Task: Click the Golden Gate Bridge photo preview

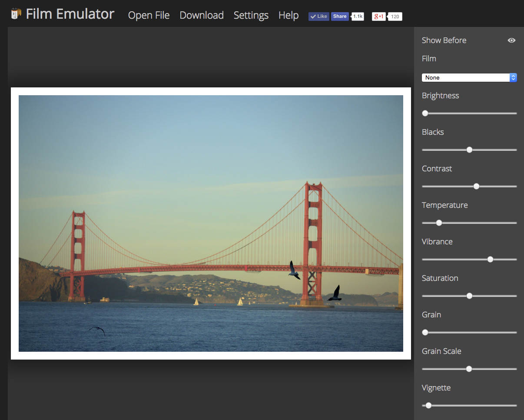Action: pos(211,223)
